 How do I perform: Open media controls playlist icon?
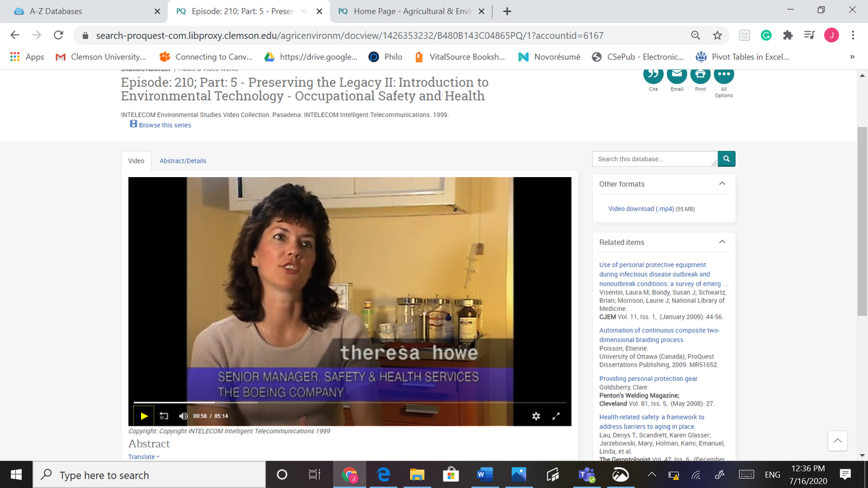[810, 35]
